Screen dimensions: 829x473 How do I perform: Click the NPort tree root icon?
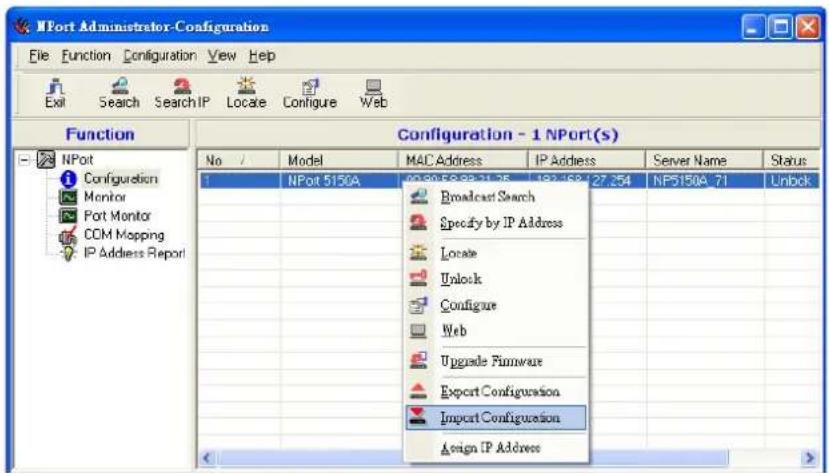coord(45,159)
